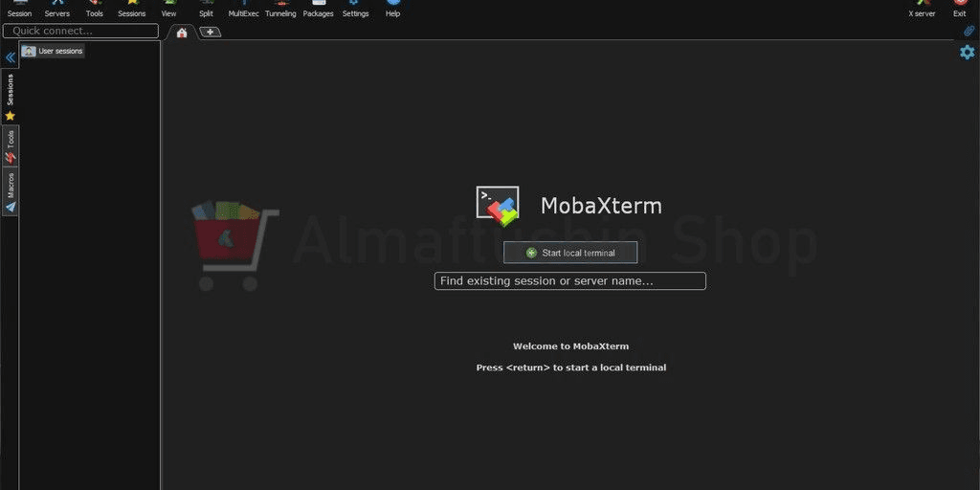Select User sessions tree item
The width and height of the screenshot is (980, 490).
coord(53,52)
